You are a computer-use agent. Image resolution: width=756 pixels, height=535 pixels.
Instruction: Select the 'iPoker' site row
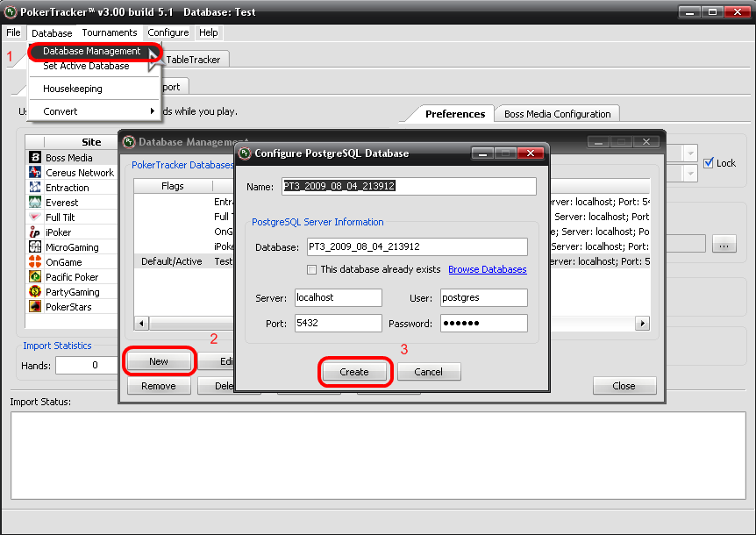click(x=72, y=232)
